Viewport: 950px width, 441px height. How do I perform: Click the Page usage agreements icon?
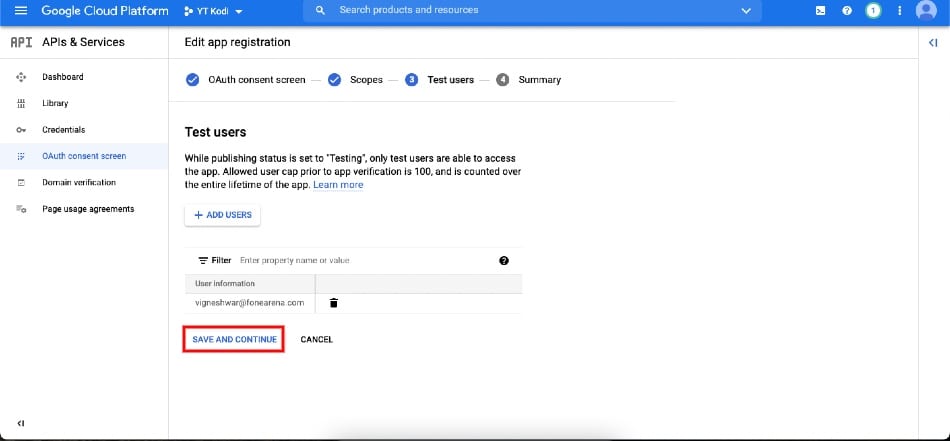tap(21, 209)
